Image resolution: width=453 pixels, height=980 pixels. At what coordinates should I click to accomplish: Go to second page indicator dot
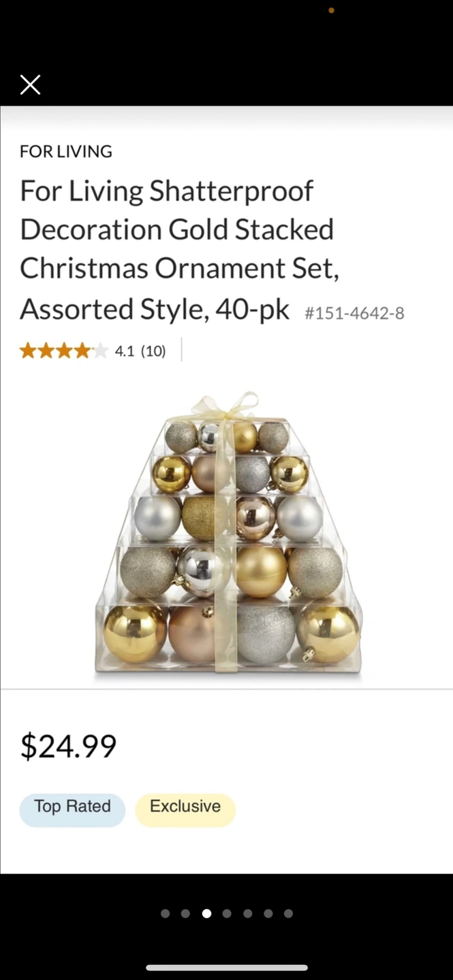click(x=185, y=913)
